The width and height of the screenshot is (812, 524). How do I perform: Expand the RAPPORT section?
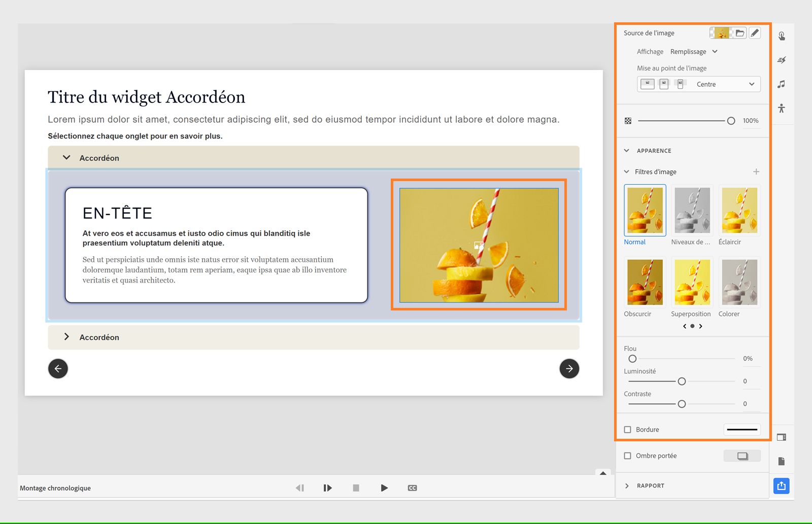point(628,485)
